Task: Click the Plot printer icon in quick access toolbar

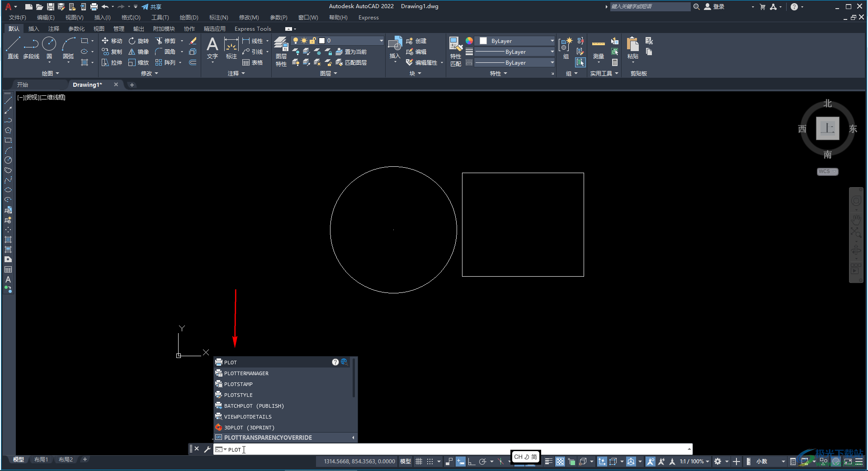Action: point(94,6)
